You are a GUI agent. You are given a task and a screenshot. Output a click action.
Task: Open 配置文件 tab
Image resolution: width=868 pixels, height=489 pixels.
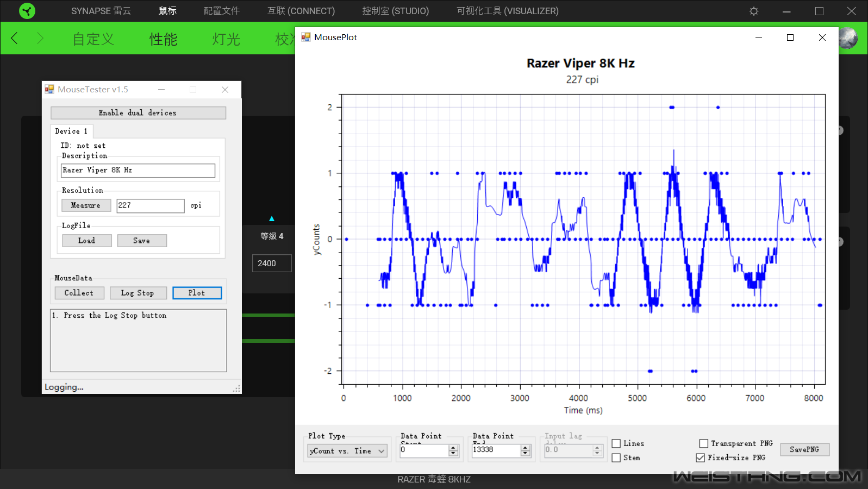point(222,11)
